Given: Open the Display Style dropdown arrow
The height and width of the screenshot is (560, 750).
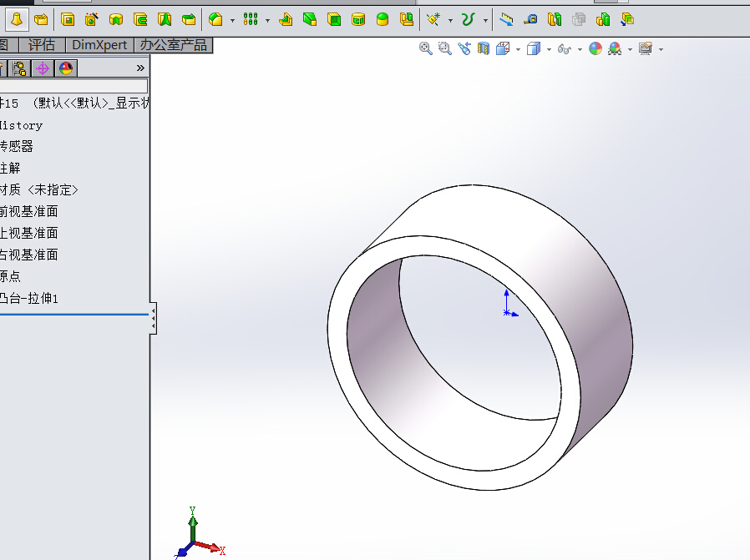Looking at the screenshot, I should pyautogui.click(x=549, y=50).
